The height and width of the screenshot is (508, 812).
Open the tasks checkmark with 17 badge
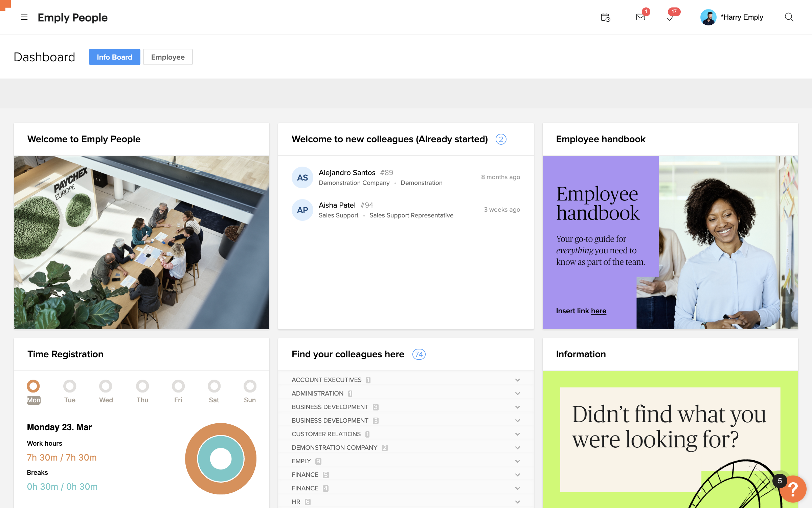point(670,18)
